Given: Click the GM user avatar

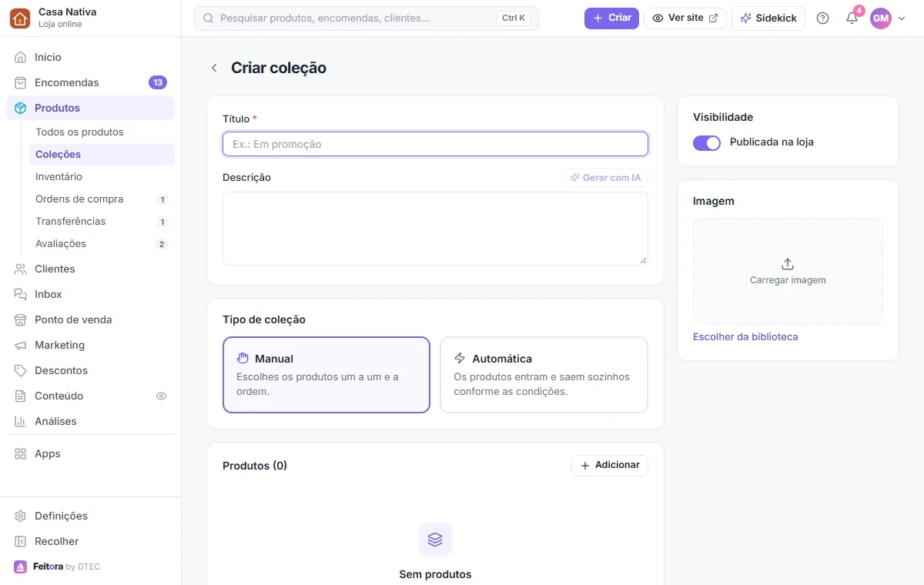Looking at the screenshot, I should 881,18.
